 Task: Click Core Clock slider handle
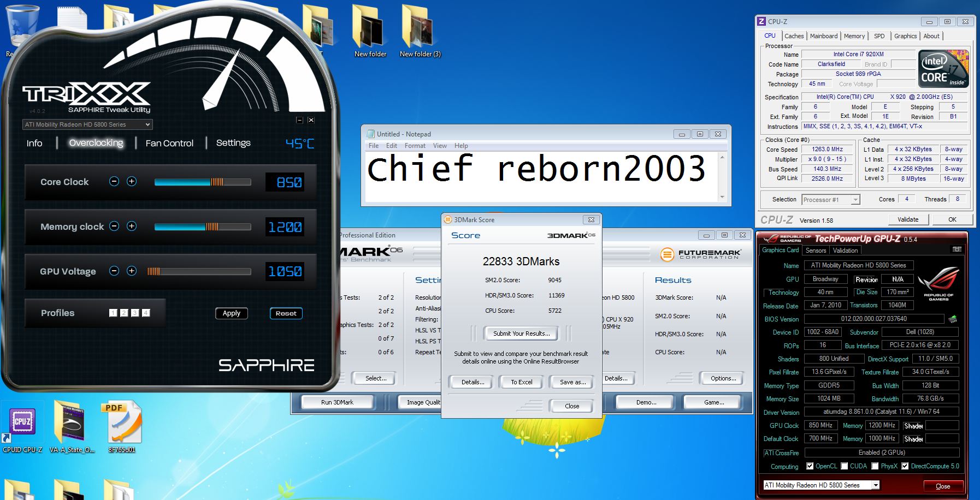[x=217, y=182]
